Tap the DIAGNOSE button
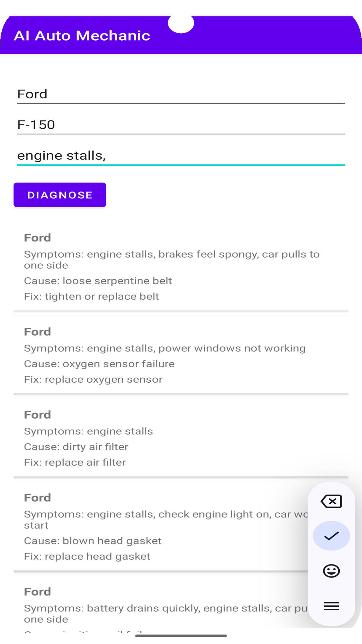362x644 pixels. [x=60, y=195]
